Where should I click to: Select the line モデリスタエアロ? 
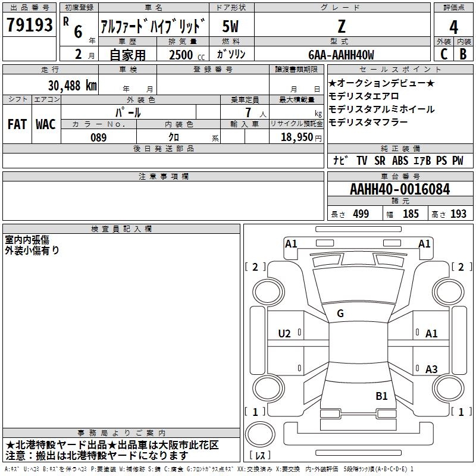[x=364, y=96]
